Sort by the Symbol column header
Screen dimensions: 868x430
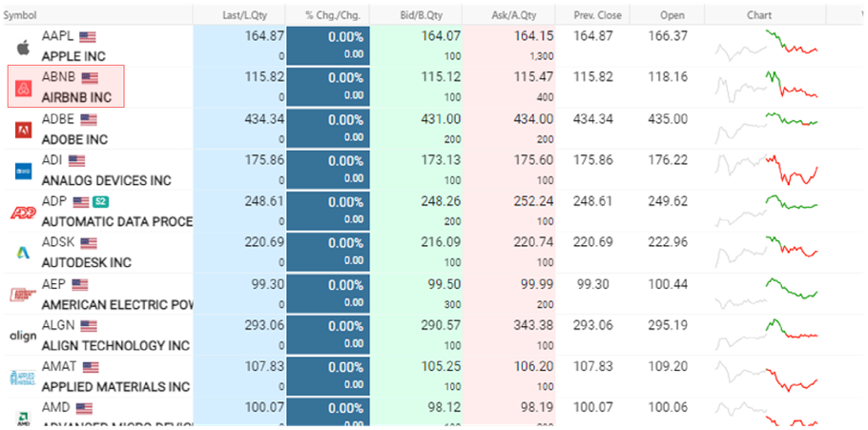(20, 15)
